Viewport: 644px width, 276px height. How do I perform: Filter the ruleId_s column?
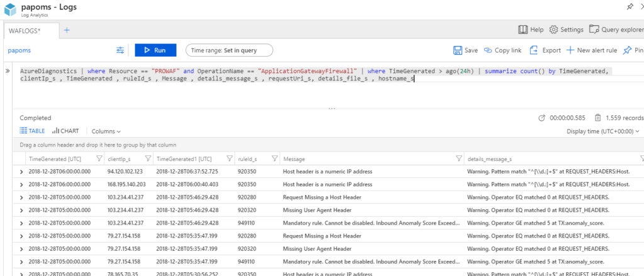click(x=274, y=158)
